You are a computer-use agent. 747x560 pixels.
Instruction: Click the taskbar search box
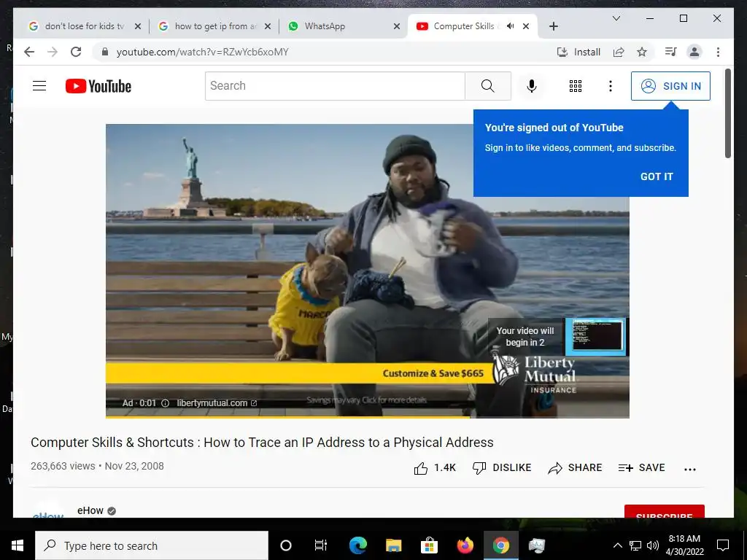tap(152, 545)
